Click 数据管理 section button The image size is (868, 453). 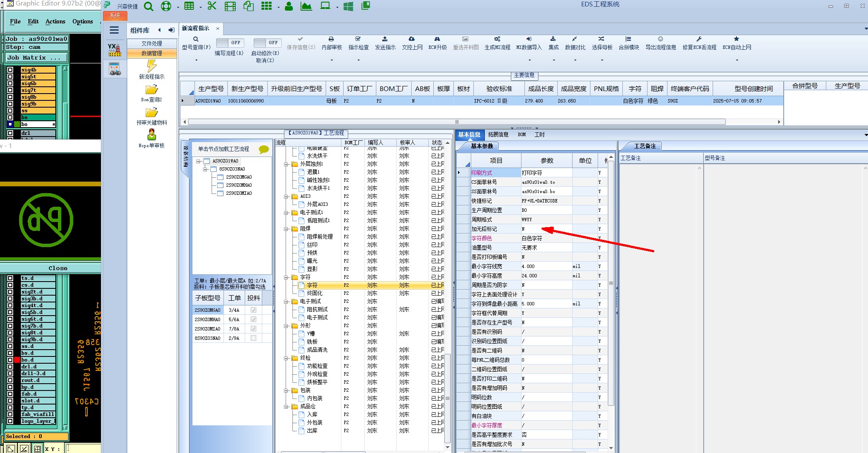[152, 54]
